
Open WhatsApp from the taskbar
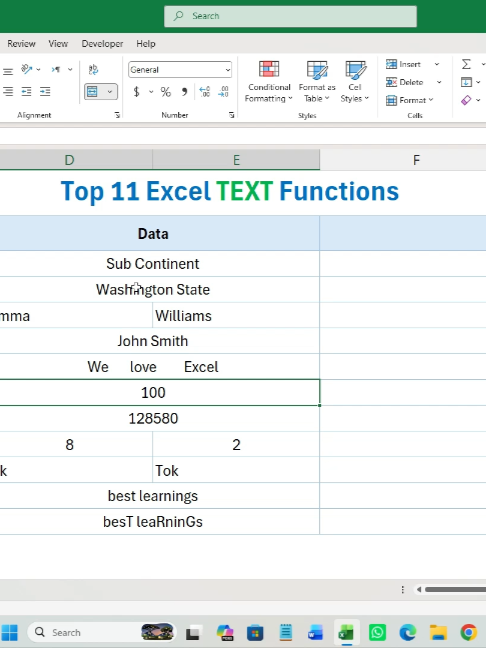[377, 632]
